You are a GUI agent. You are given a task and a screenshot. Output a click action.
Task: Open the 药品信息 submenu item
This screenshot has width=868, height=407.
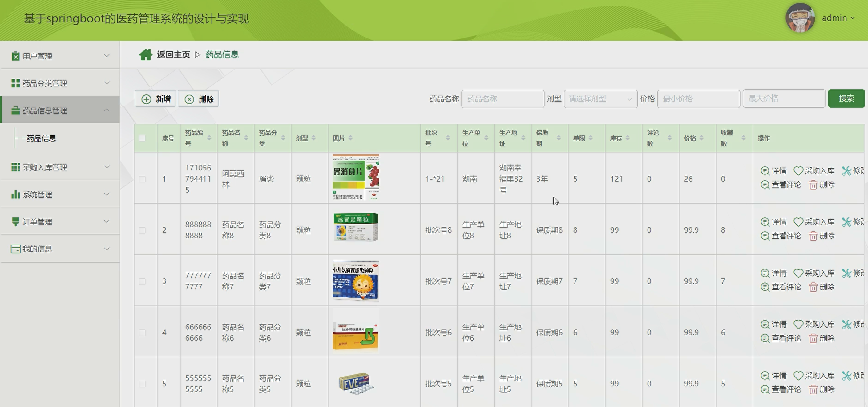tap(42, 138)
